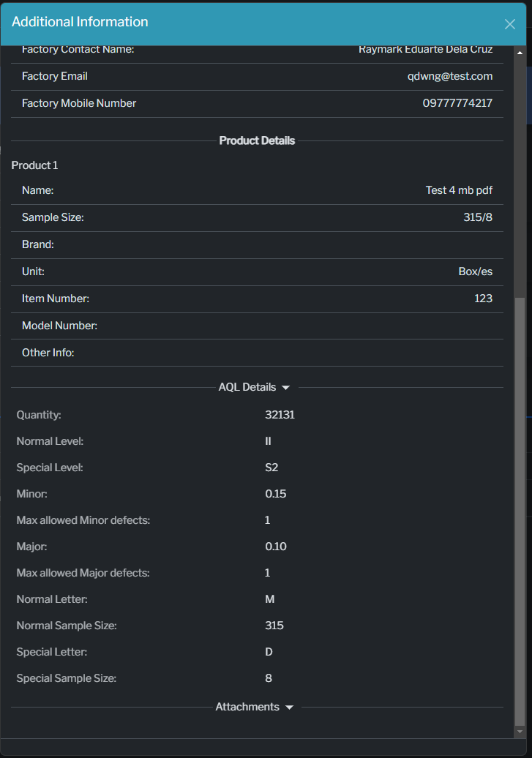Click the scrollbar down arrow
This screenshot has height=758, width=532.
pos(520,732)
